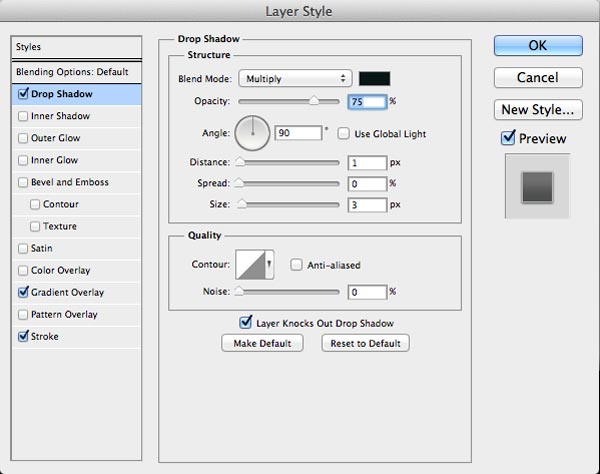Click the contour curve thumbnail
Image resolution: width=600 pixels, height=474 pixels.
tap(250, 264)
